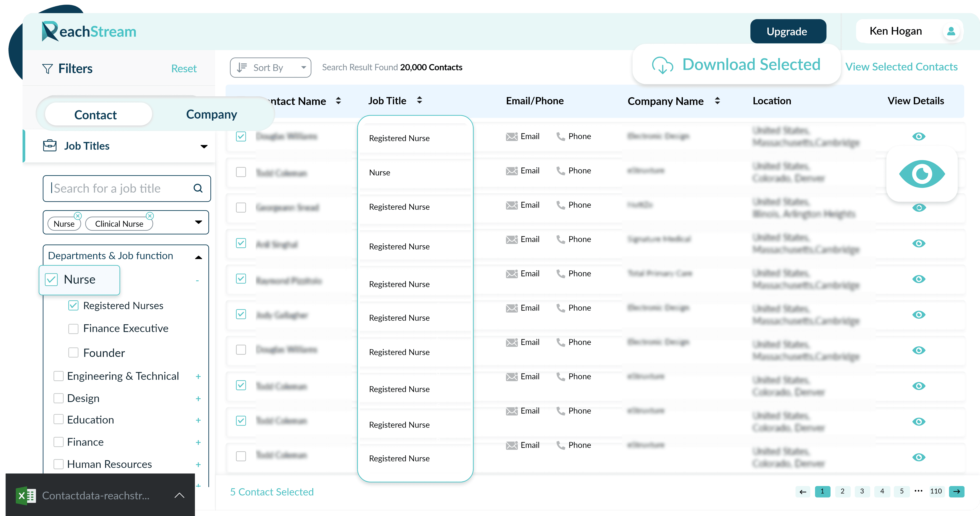View details eye icon in last row
Viewport: 980px width, 516px height.
(919, 457)
